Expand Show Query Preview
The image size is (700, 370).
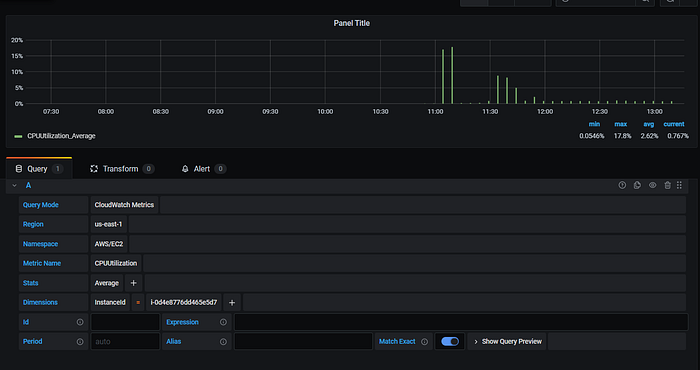click(507, 341)
